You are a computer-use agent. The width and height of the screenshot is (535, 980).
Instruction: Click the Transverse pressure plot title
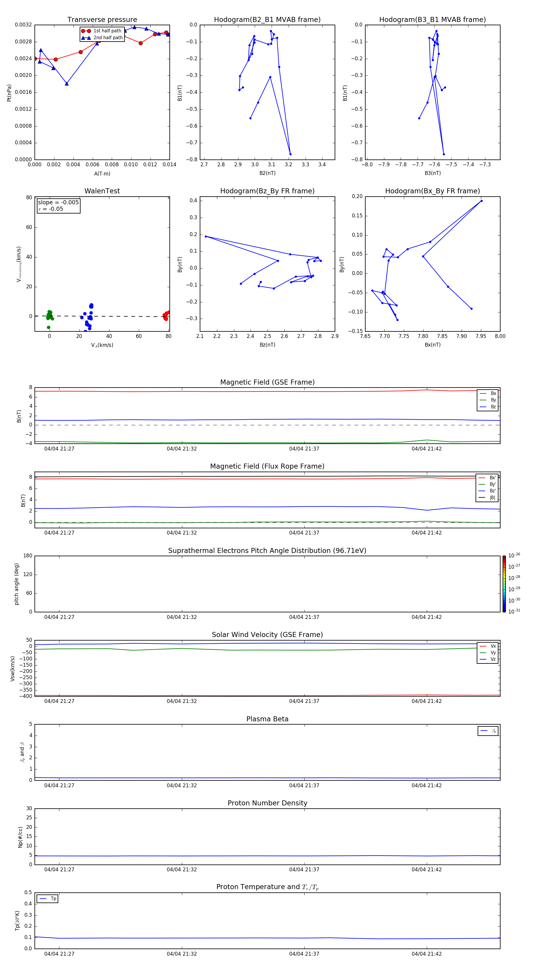coord(102,20)
